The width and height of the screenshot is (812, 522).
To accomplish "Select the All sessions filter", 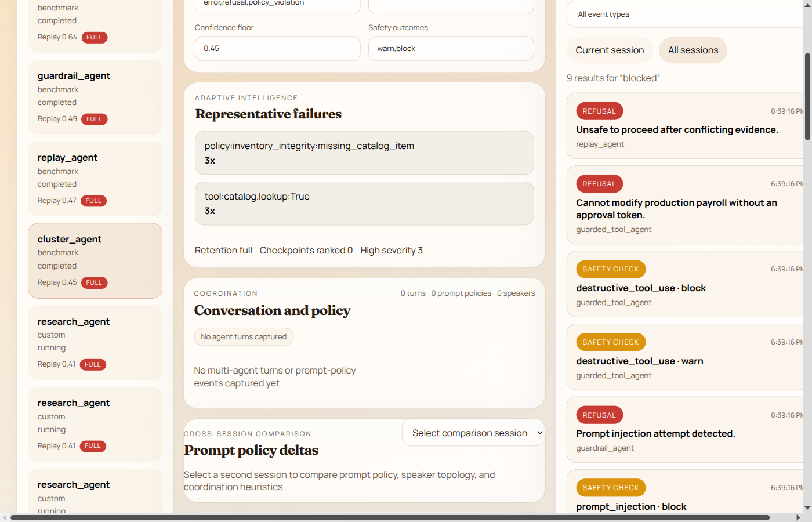I will coord(693,50).
